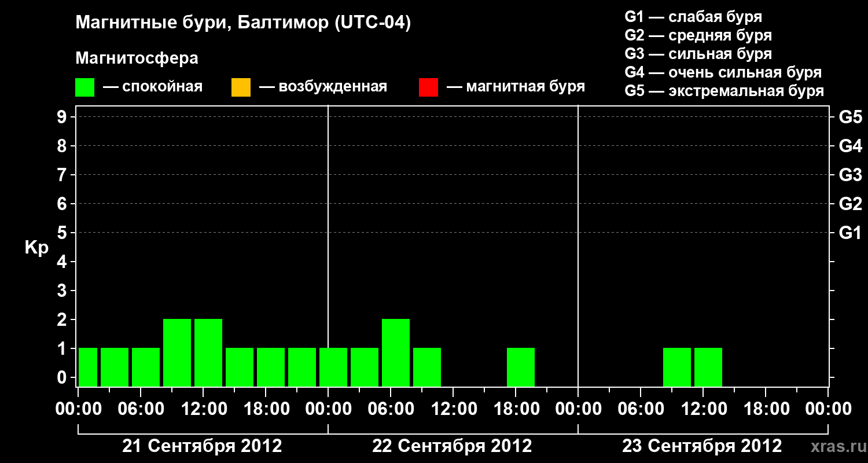Click the 06:00 time label for 21 Сентября
868x463 pixels.
point(141,409)
